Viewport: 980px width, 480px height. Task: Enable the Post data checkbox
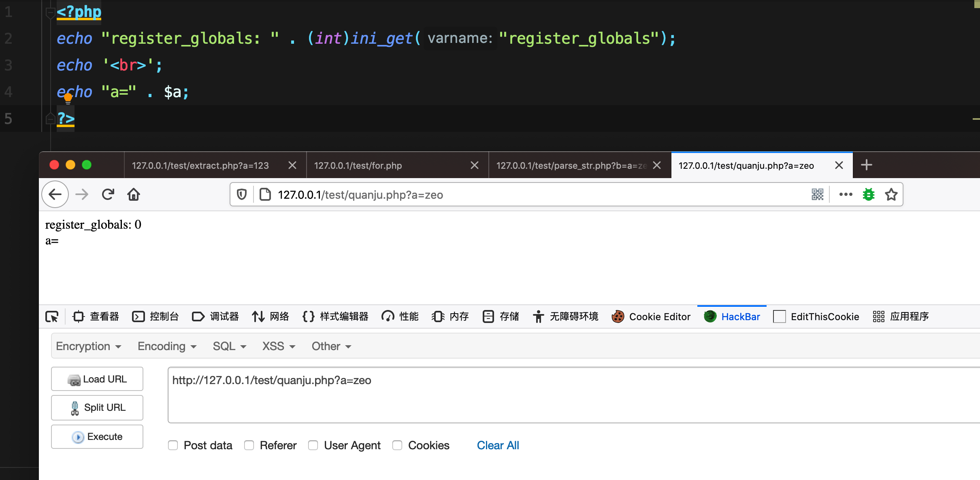(x=173, y=445)
